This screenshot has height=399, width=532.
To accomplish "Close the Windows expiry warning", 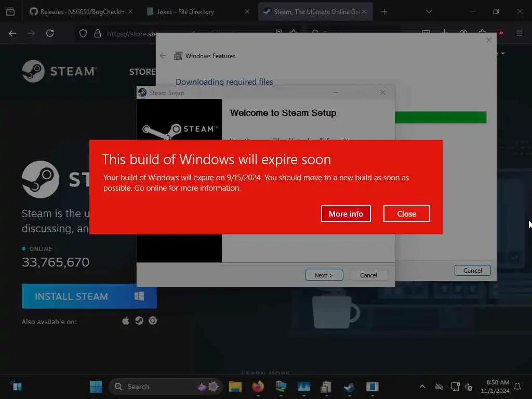I will click(406, 214).
